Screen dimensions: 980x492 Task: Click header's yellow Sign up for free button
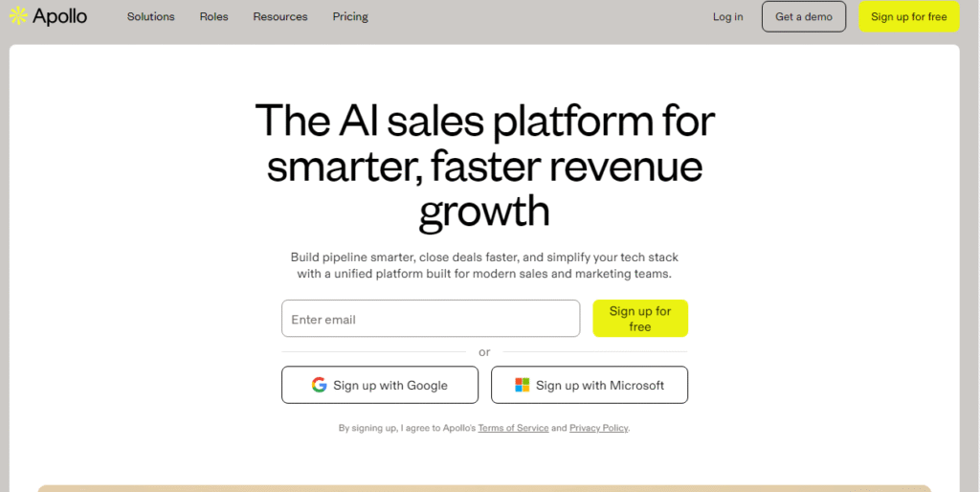(908, 17)
